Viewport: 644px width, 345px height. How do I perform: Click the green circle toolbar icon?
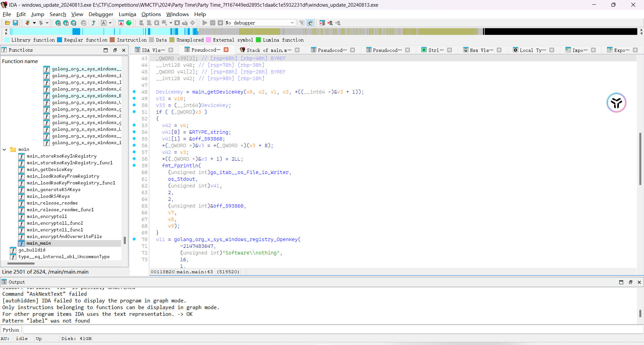(129, 23)
